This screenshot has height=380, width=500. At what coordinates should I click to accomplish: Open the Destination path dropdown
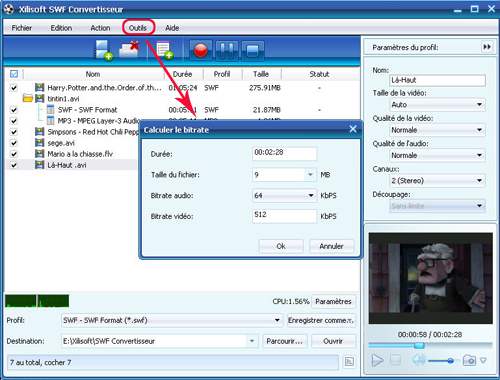pos(252,341)
